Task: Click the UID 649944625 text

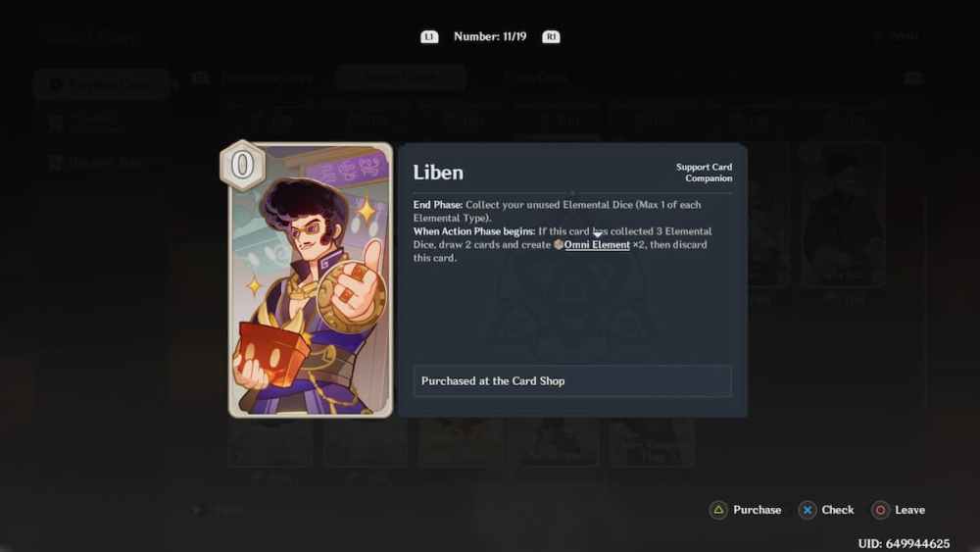Action: 904,543
